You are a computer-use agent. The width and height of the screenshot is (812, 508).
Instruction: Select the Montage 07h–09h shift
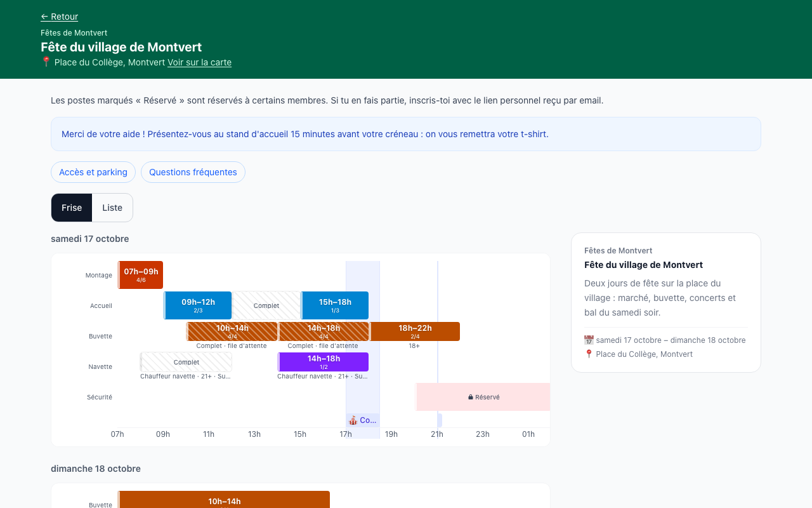(x=140, y=275)
